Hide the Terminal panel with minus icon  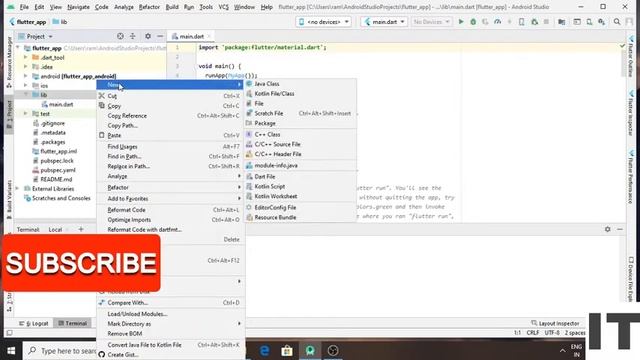(x=620, y=229)
